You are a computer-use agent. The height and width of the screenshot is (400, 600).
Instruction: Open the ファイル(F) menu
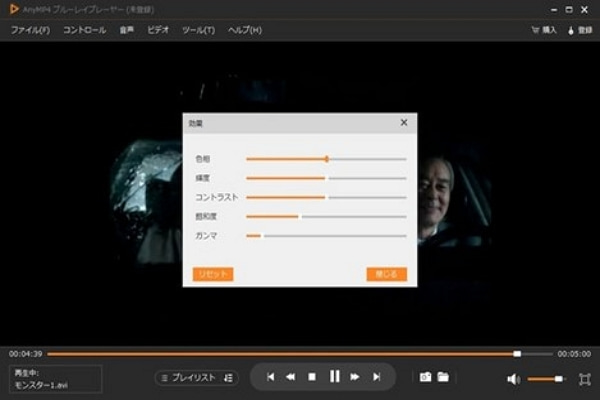pyautogui.click(x=30, y=30)
